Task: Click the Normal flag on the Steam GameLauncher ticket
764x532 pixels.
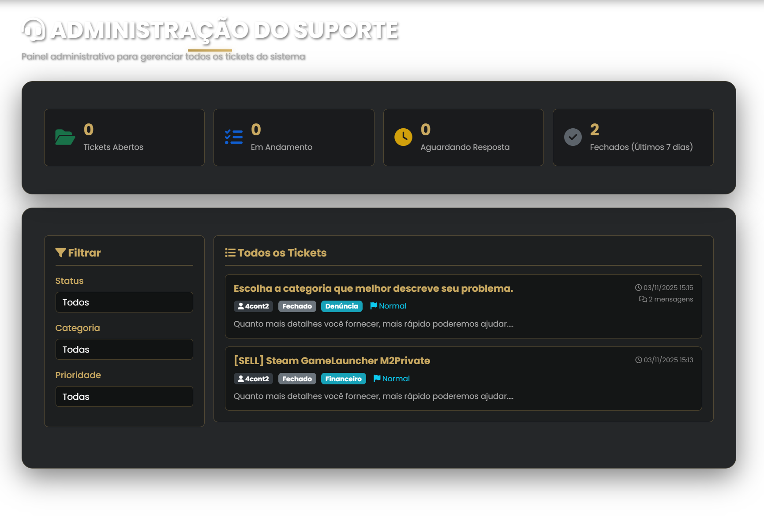Action: point(391,378)
